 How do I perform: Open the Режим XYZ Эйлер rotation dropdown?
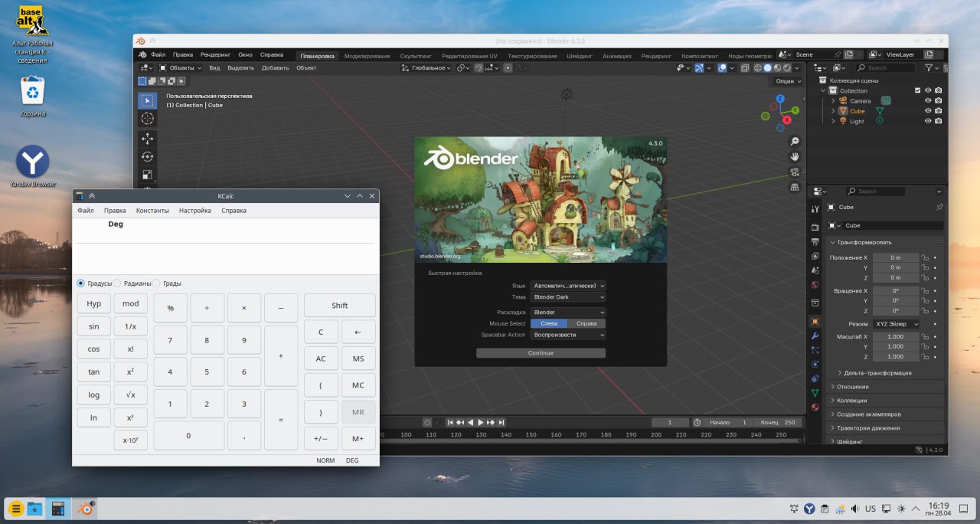[896, 324]
